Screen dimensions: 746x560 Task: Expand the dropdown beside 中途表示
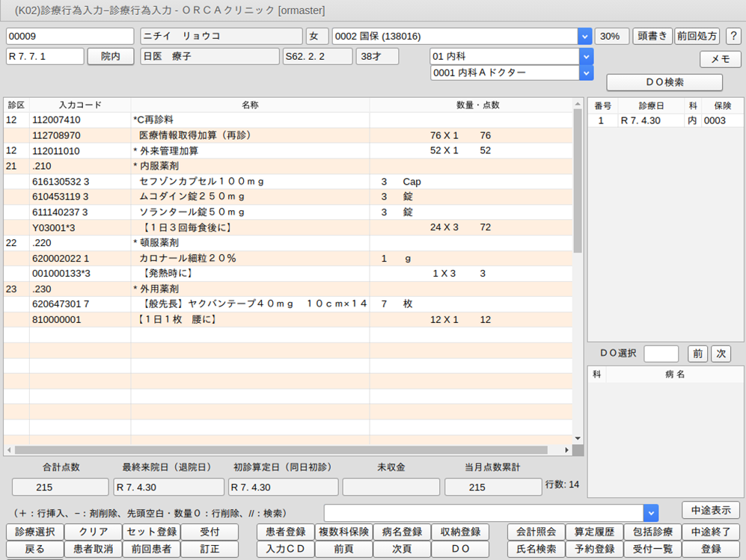click(651, 513)
